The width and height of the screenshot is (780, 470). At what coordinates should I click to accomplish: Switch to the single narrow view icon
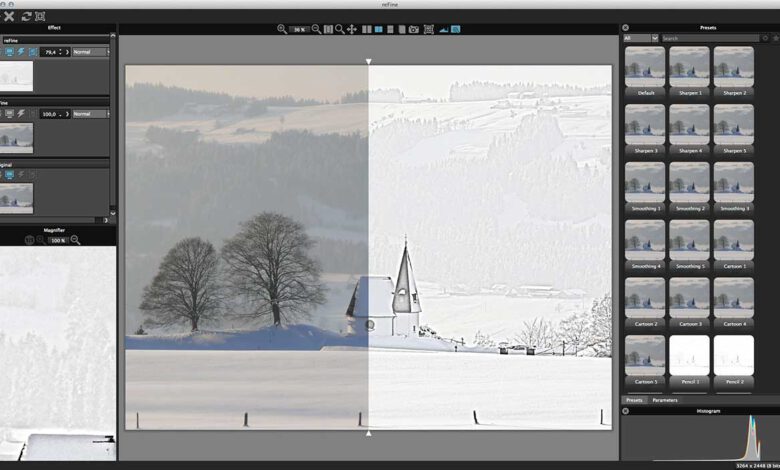click(390, 29)
